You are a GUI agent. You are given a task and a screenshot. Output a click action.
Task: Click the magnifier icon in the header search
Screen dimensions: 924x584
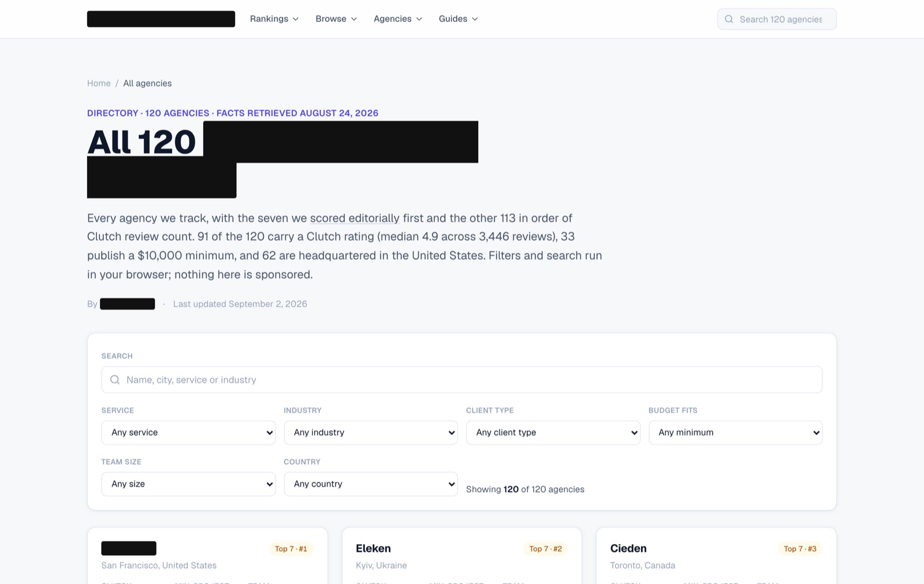(729, 19)
